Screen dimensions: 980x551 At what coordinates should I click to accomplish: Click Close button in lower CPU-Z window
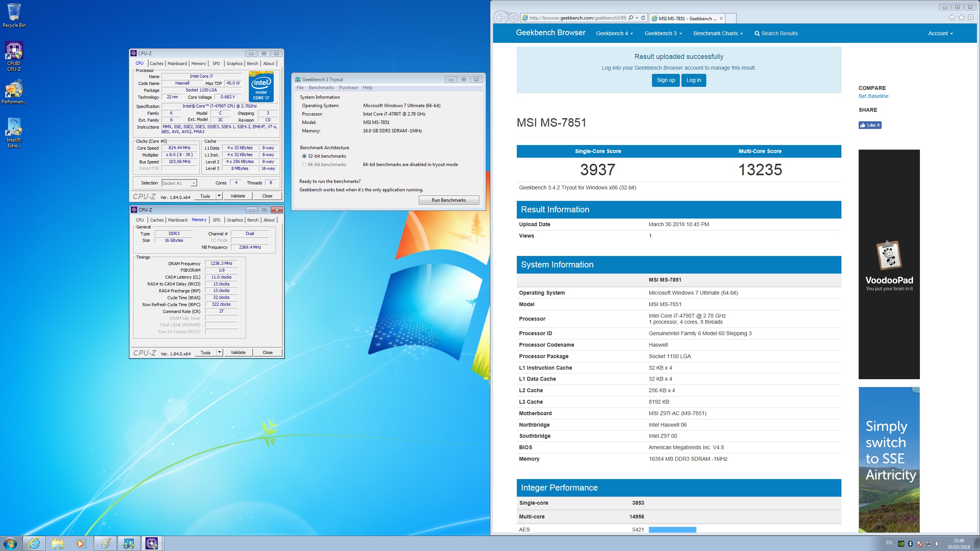[268, 352]
